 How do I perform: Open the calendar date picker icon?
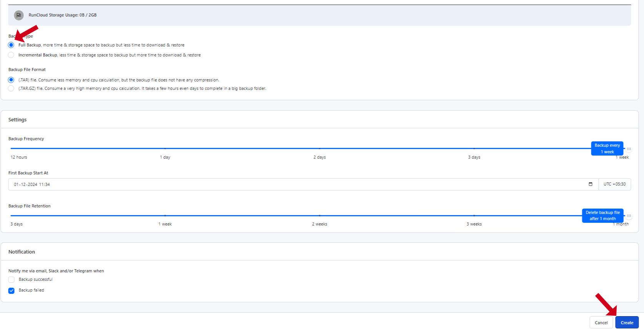590,184
